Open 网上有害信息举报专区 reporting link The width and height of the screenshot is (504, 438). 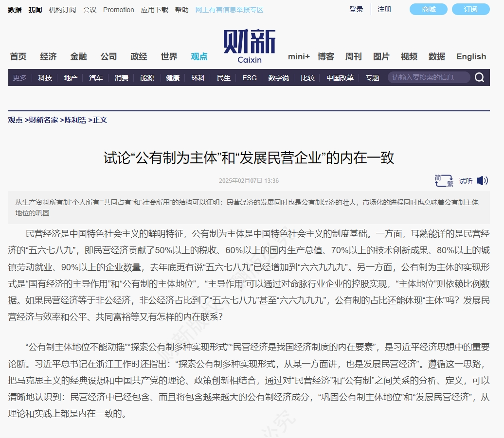[x=229, y=9]
